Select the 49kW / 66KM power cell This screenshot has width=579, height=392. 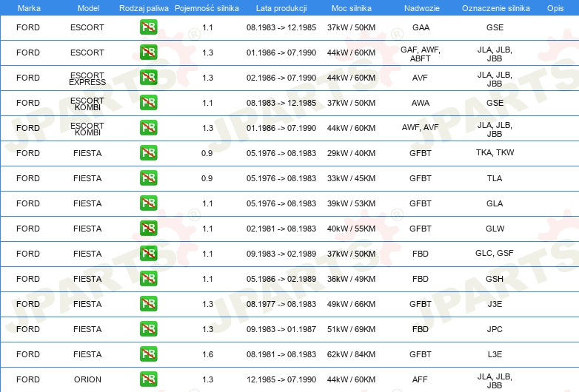[x=351, y=304]
